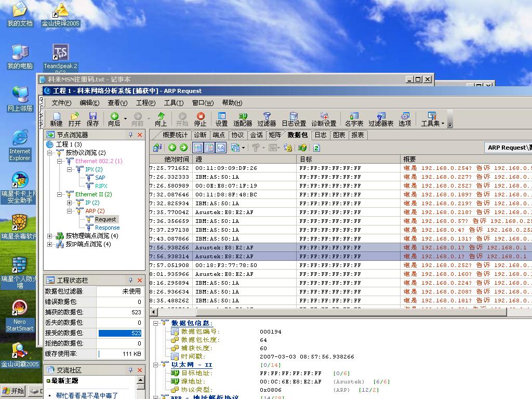
Task: Expand the 按物理端点浏览 tree node
Action: [50, 236]
